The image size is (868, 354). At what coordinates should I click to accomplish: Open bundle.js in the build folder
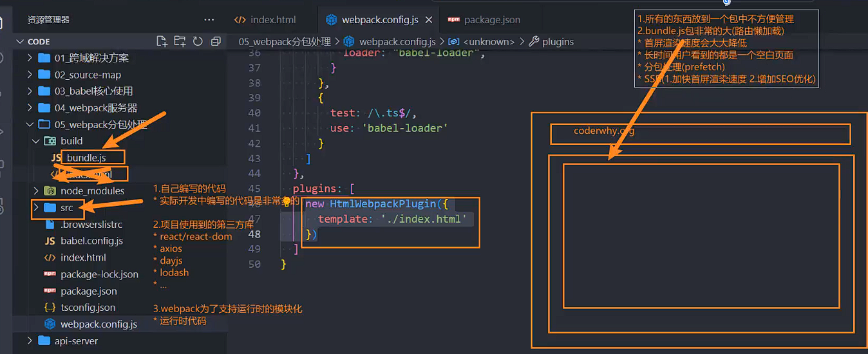[86, 158]
